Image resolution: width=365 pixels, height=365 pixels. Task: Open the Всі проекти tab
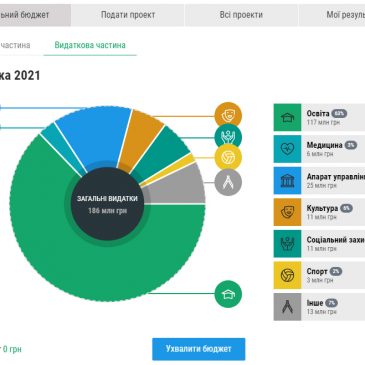point(241,15)
